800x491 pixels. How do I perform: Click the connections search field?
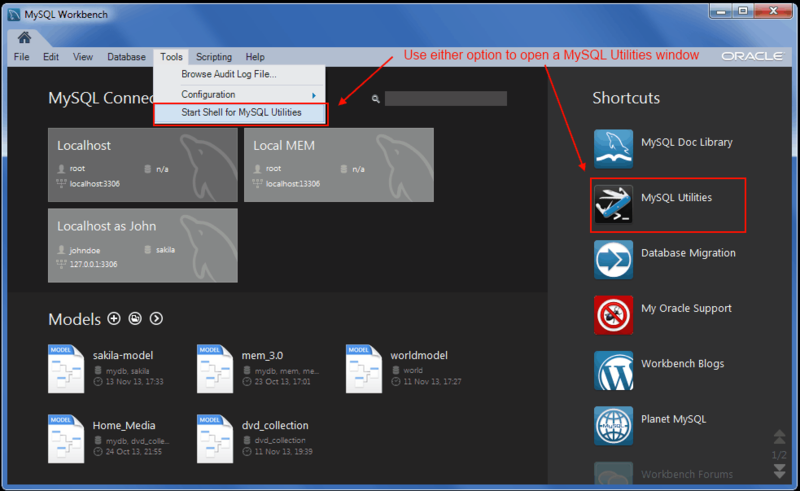tap(445, 99)
